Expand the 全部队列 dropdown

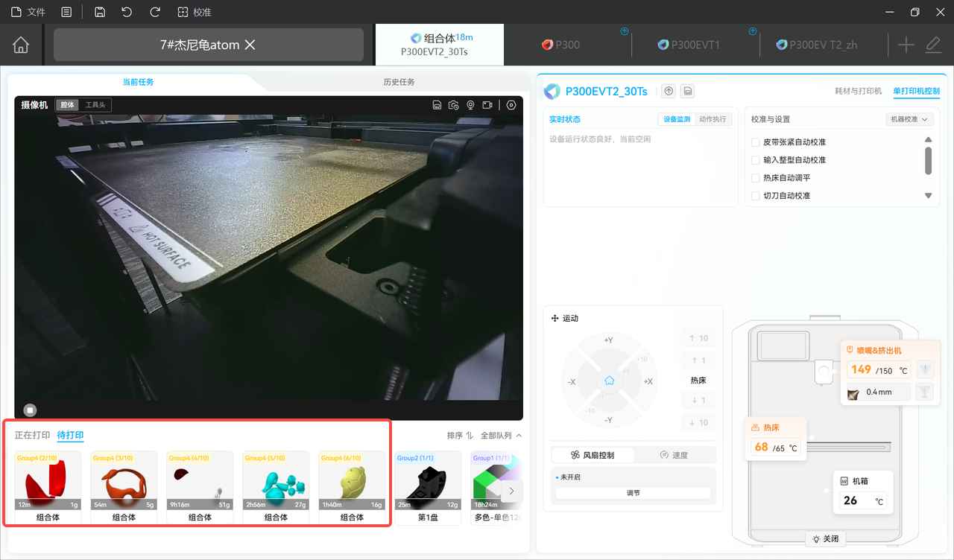click(x=501, y=436)
